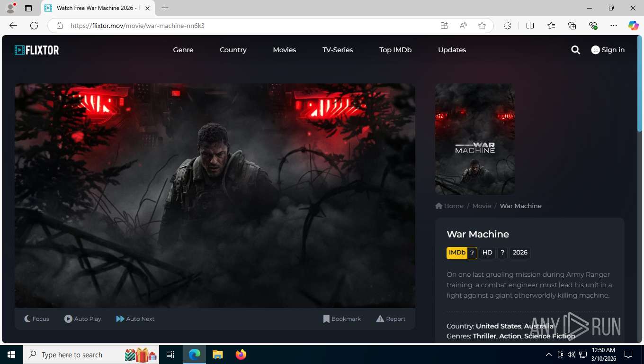Click the address bar URL
Viewport: 644px width, 364px height.
(x=137, y=26)
